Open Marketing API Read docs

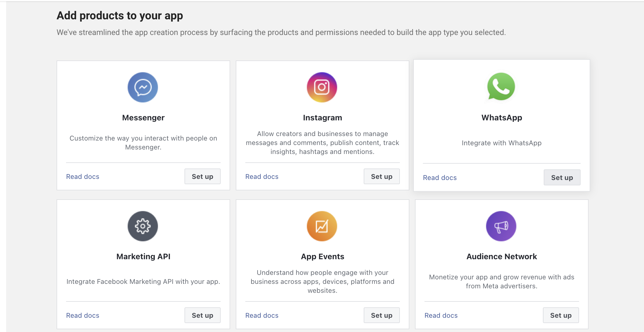82,315
